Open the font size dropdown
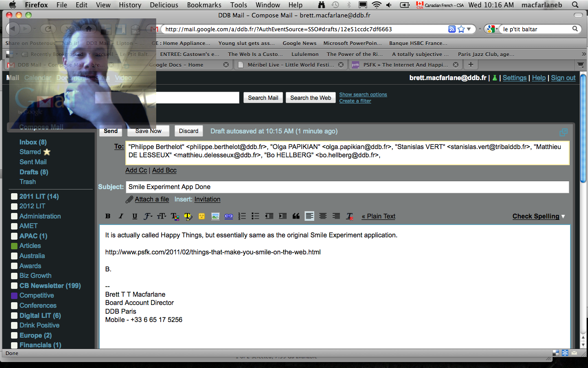Screen dimensions: 588x368 (162, 216)
